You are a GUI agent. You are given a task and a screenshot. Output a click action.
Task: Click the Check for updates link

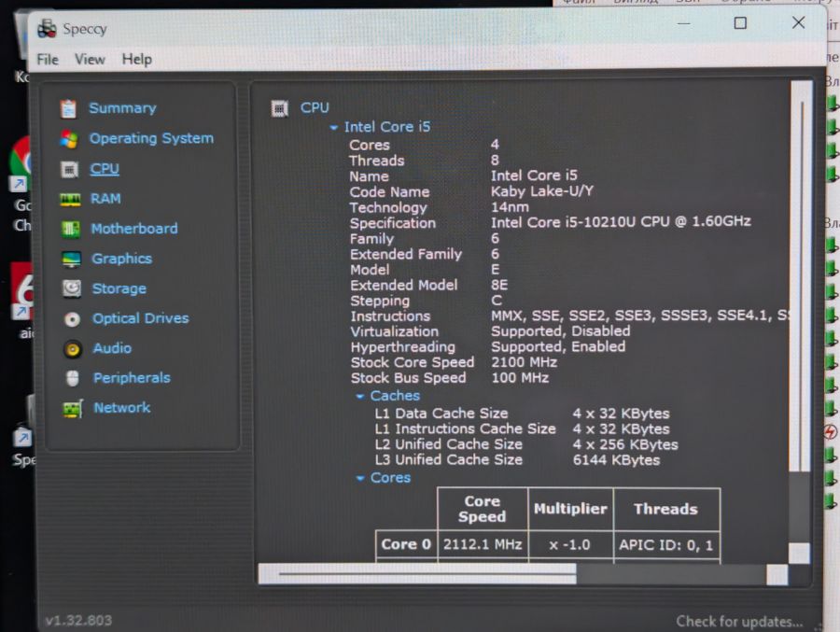pos(739,622)
